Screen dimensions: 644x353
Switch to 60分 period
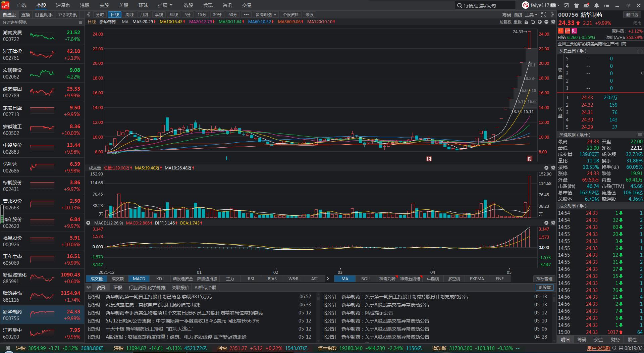coord(232,15)
